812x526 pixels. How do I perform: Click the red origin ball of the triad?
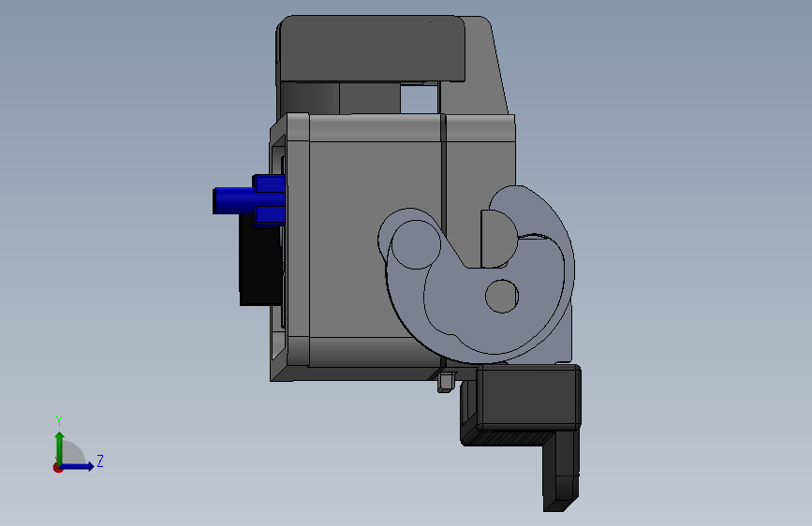(x=57, y=468)
